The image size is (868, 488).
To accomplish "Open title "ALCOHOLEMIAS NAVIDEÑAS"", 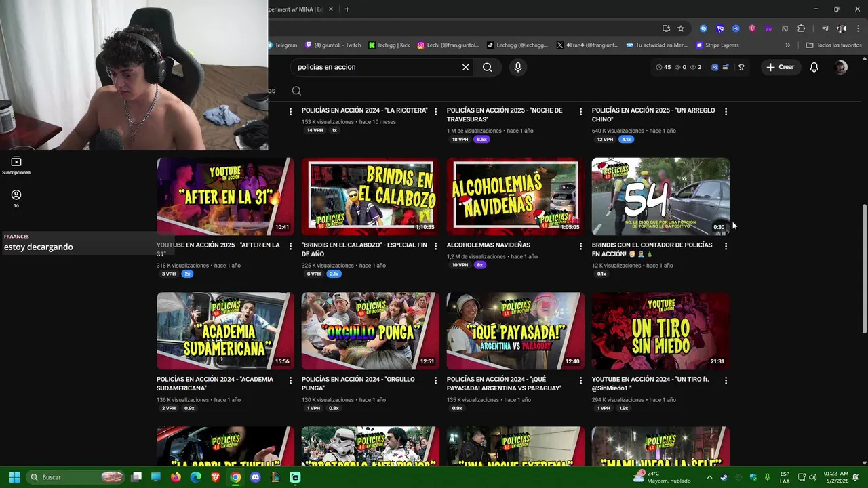I will click(488, 245).
